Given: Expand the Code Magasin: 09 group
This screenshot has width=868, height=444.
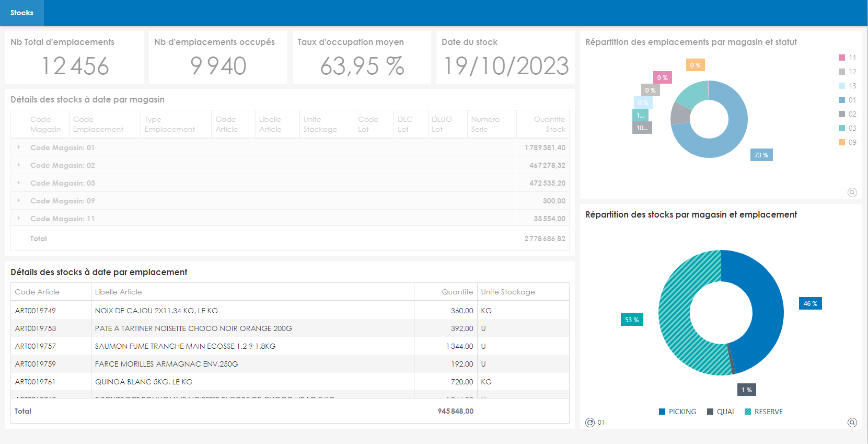Looking at the screenshot, I should point(19,201).
